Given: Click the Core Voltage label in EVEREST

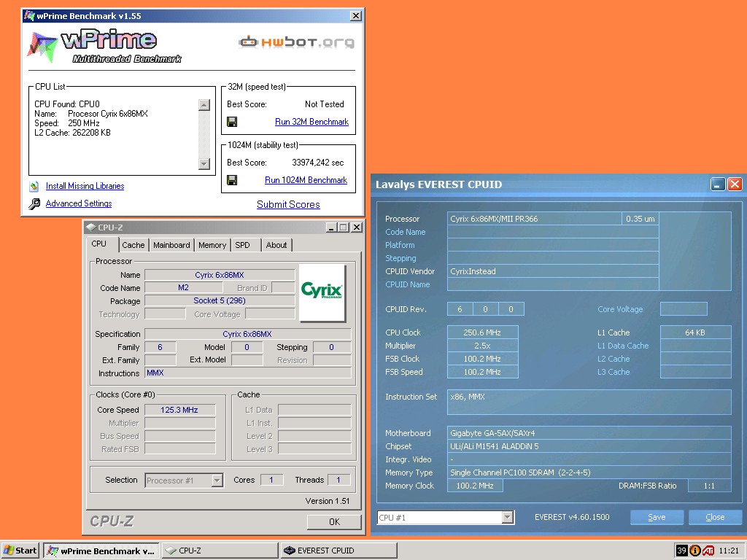Looking at the screenshot, I should (620, 309).
